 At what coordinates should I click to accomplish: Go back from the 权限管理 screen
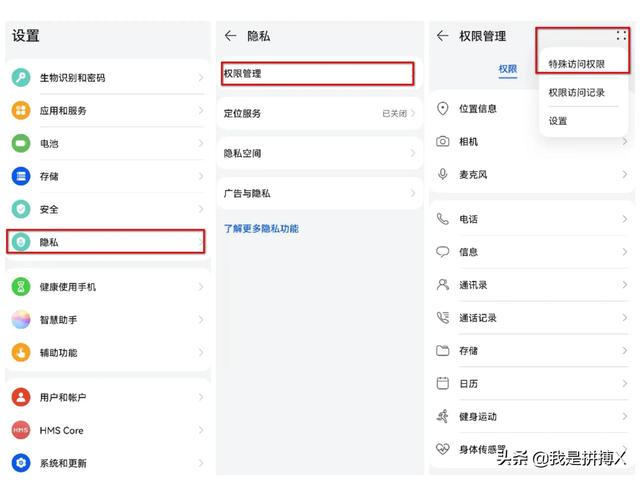[443, 36]
